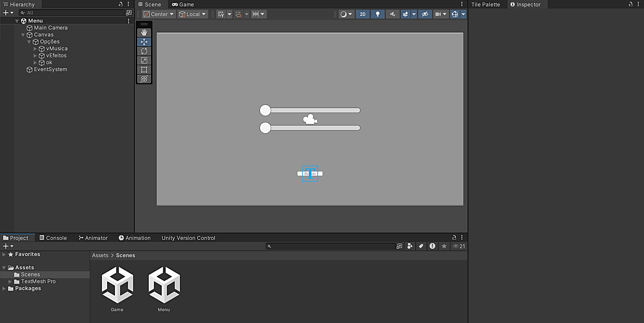Select the Menu scene asset thumbnail
Screen dimensions: 644x323
coord(164,285)
